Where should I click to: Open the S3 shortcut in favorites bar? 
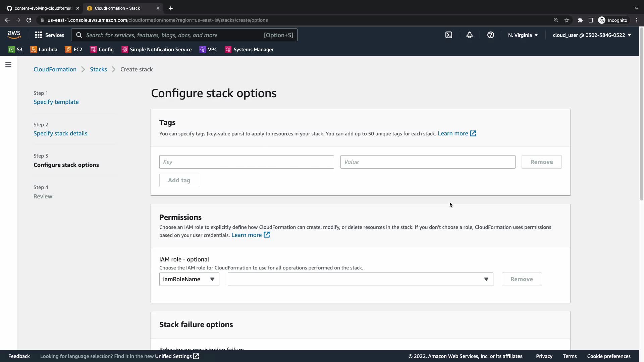point(15,50)
